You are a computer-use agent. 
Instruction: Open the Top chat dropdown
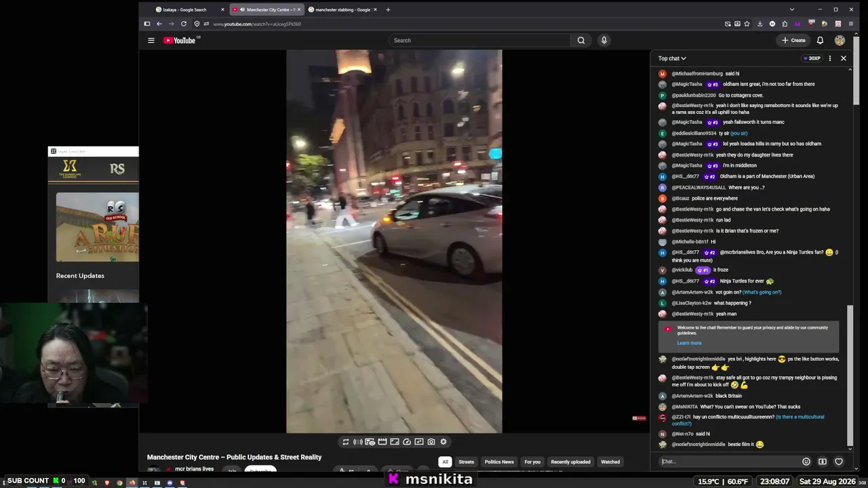point(672,58)
